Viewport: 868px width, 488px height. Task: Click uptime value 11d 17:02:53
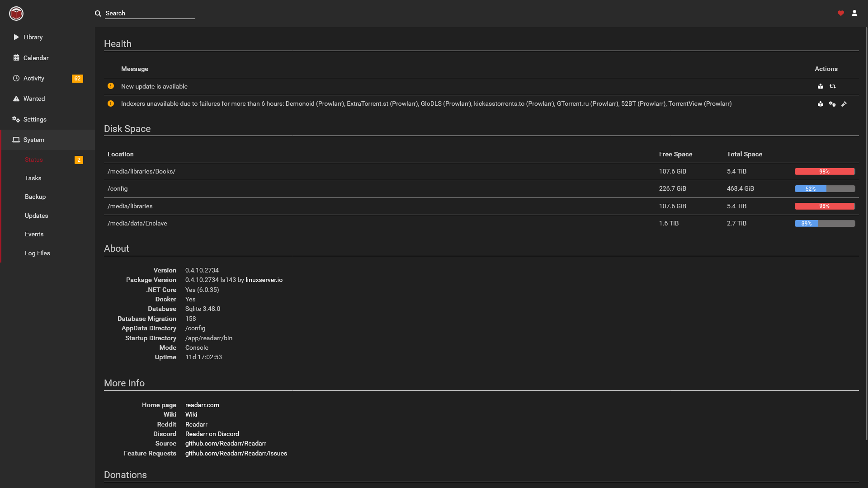point(203,357)
